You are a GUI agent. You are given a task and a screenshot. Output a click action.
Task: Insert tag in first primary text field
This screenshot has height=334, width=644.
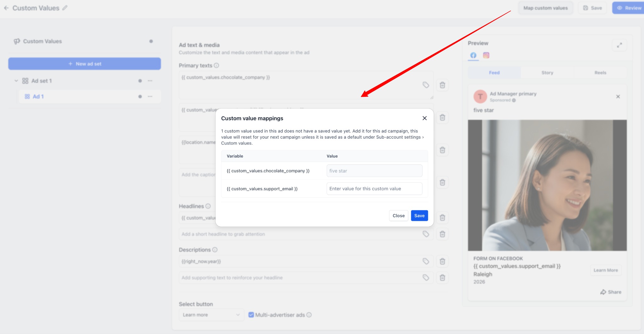[x=426, y=85]
